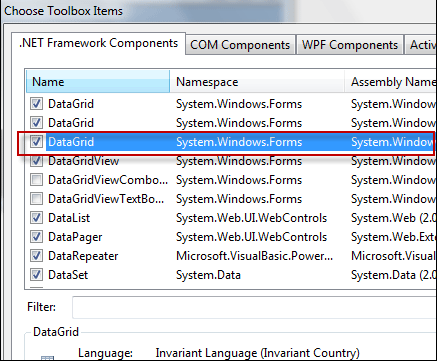Click the Assembly Name column header
The width and height of the screenshot is (437, 361).
(391, 82)
